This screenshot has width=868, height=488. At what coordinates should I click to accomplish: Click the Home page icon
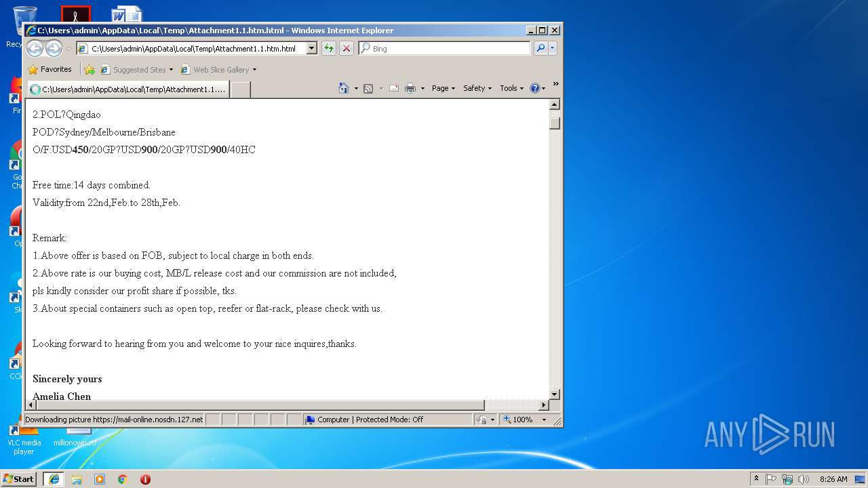[x=344, y=88]
